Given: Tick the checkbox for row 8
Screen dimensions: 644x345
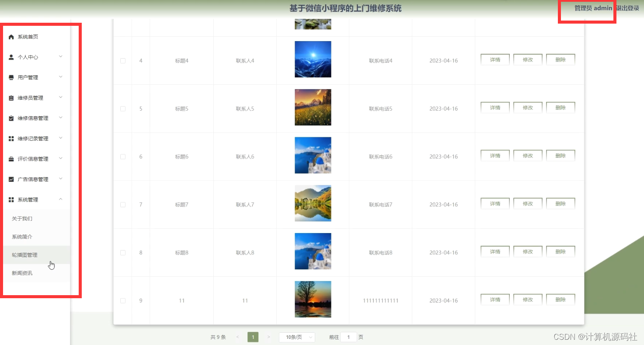Looking at the screenshot, I should [123, 253].
